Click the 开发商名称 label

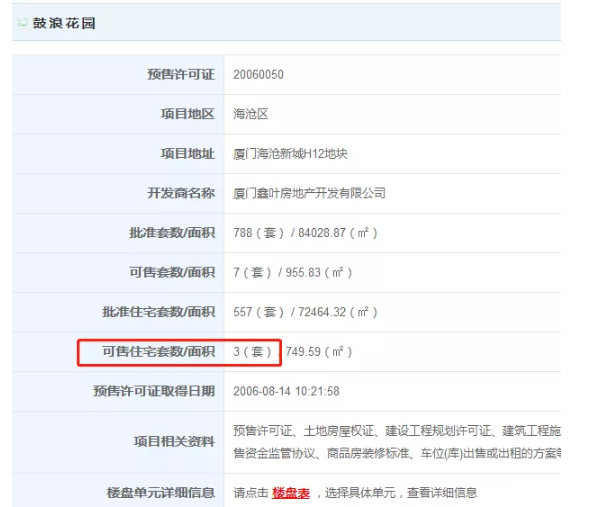click(181, 193)
